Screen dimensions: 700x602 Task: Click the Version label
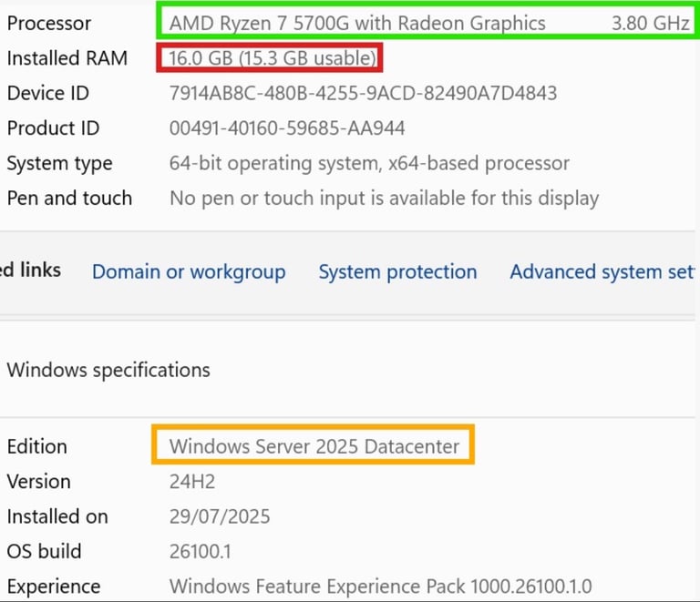[39, 482]
